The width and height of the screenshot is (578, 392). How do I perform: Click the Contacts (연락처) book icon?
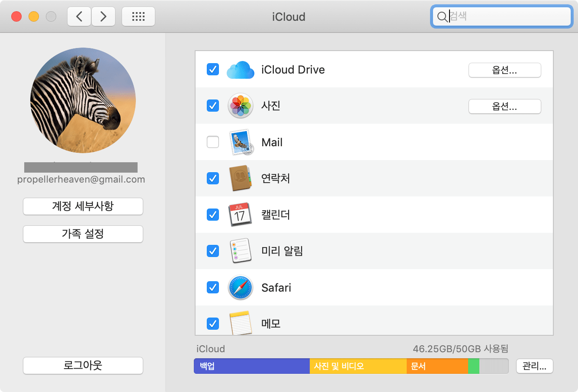240,178
